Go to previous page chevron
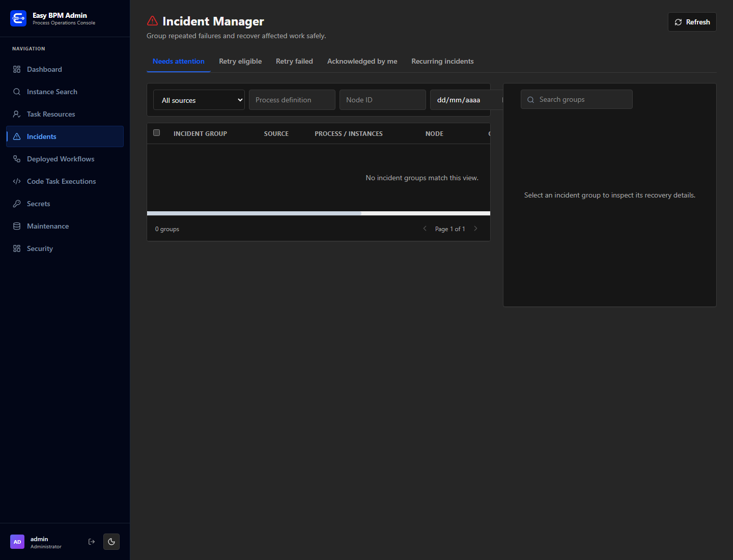The image size is (733, 560). tap(425, 229)
